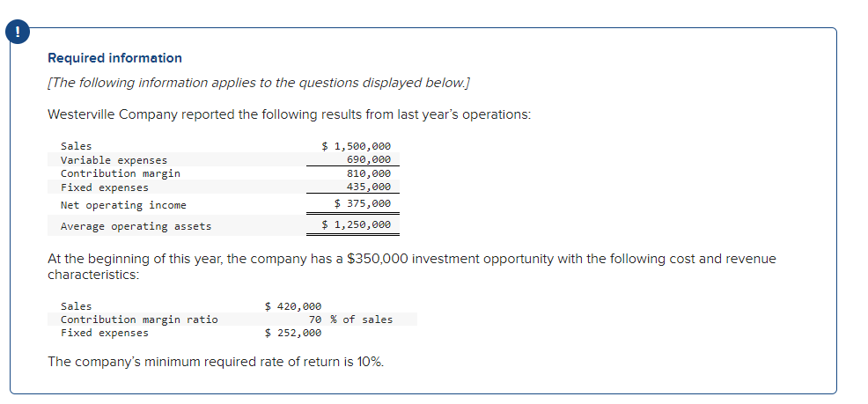
Task: Select the Variable expenses row label
Action: pyautogui.click(x=114, y=160)
